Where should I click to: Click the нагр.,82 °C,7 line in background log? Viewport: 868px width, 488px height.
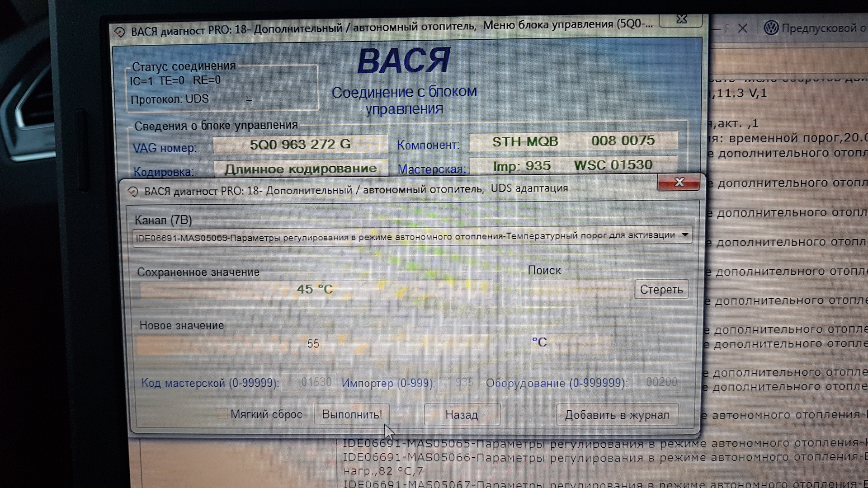point(383,471)
